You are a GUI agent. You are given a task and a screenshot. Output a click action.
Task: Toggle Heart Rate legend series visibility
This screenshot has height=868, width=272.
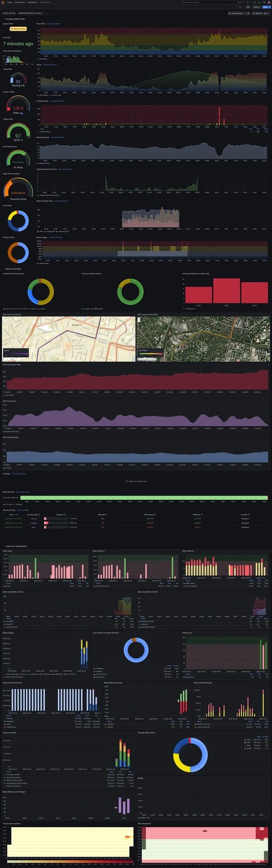43,59
